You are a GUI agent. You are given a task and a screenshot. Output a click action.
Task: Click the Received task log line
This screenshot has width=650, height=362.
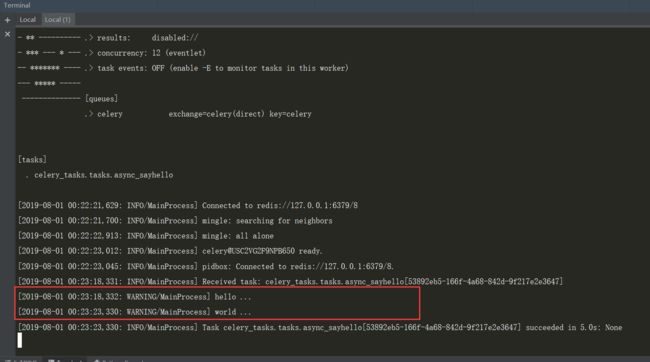[x=290, y=282]
